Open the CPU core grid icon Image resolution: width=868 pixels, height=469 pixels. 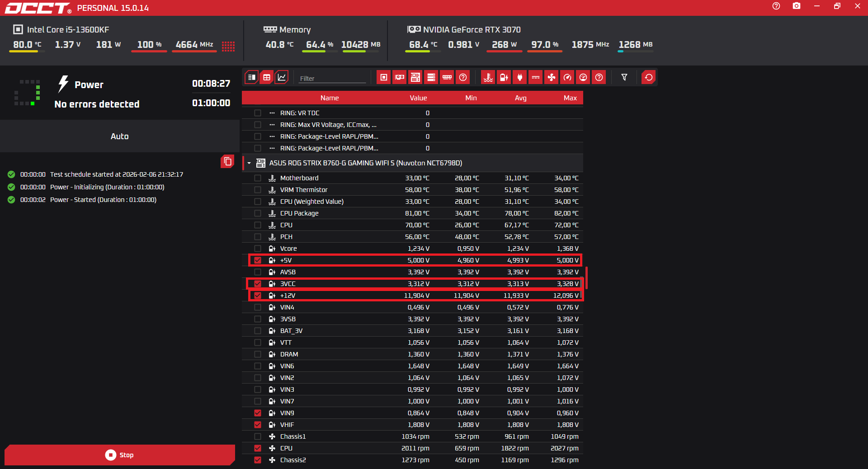click(x=228, y=46)
